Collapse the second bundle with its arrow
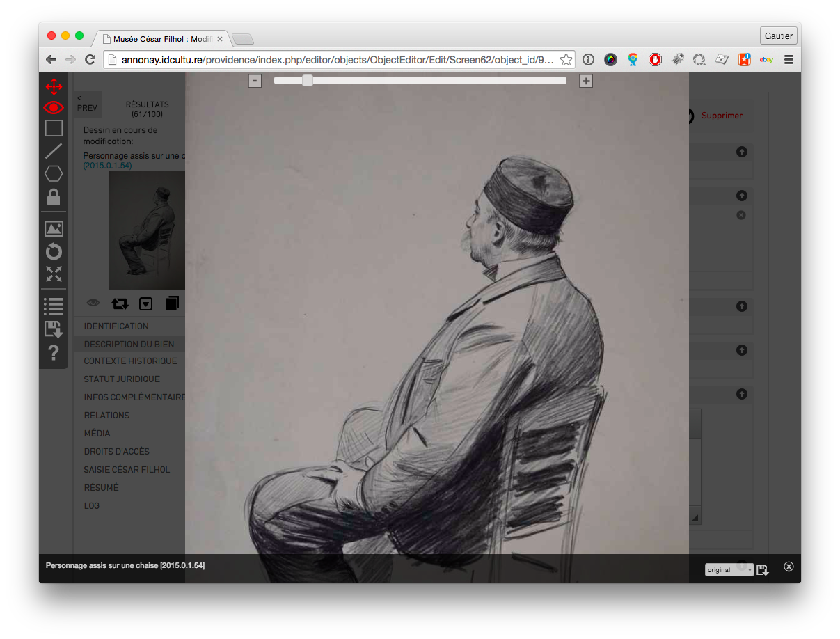Screen dimensions: 840x639 coord(741,196)
